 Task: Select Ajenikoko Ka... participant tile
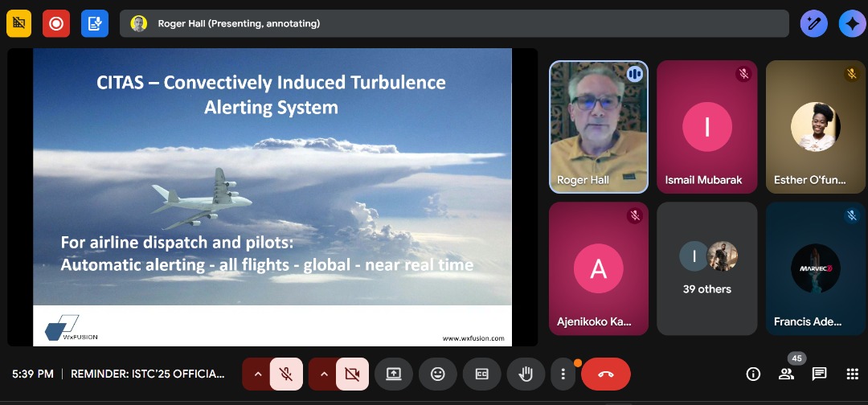599,268
